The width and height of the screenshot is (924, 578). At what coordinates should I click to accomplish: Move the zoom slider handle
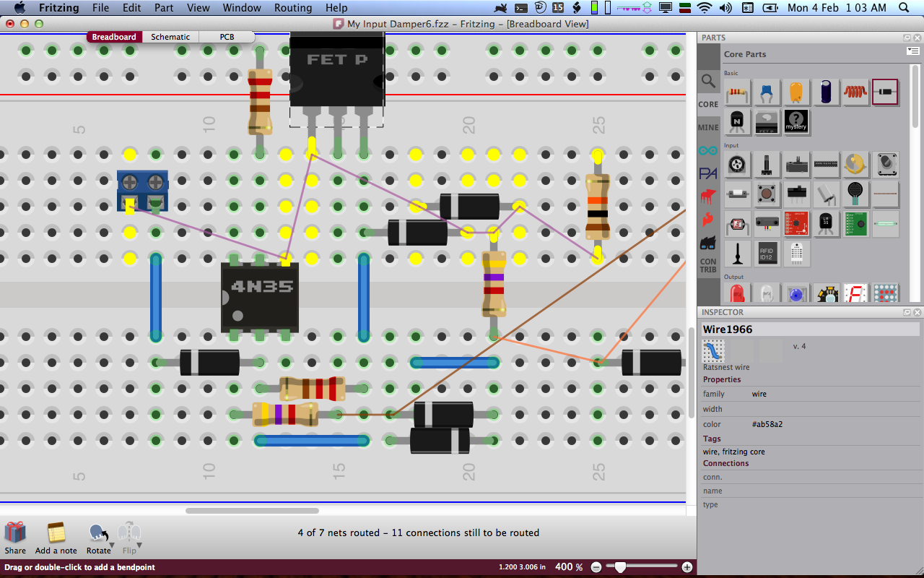(x=619, y=567)
